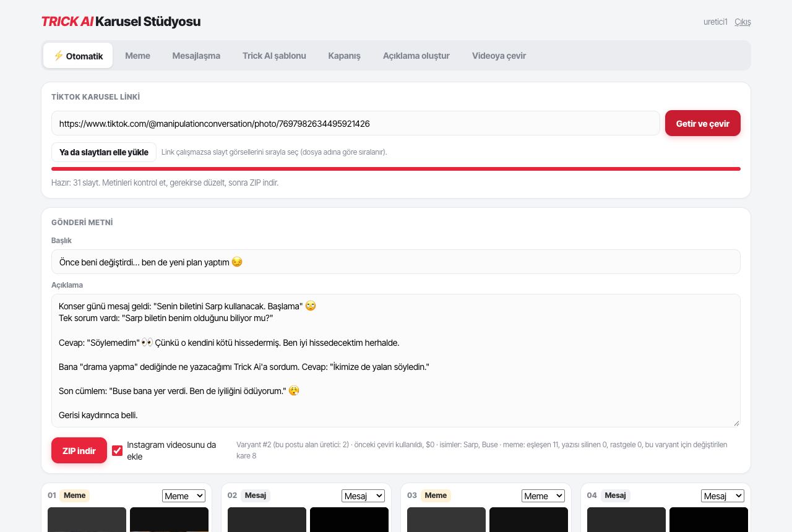Click inside the Açıklama text area
This screenshot has height=532, width=792.
click(396, 361)
